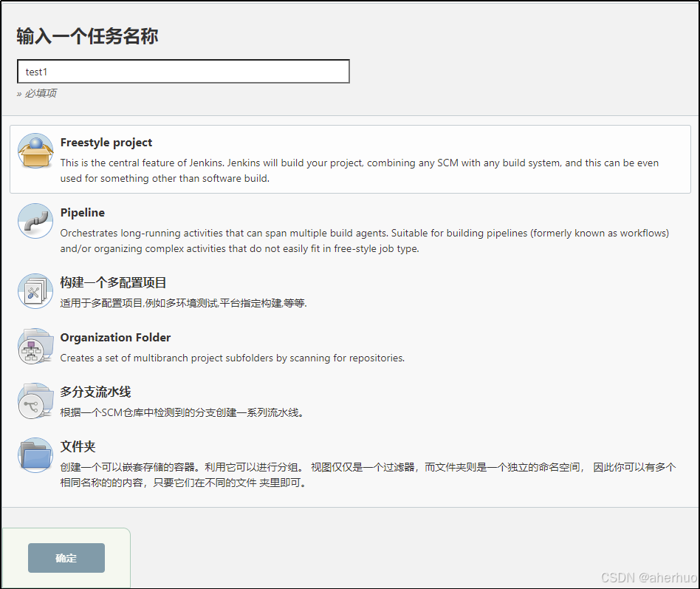This screenshot has height=589, width=700.
Task: Click the 确定 confirm button
Action: click(66, 558)
